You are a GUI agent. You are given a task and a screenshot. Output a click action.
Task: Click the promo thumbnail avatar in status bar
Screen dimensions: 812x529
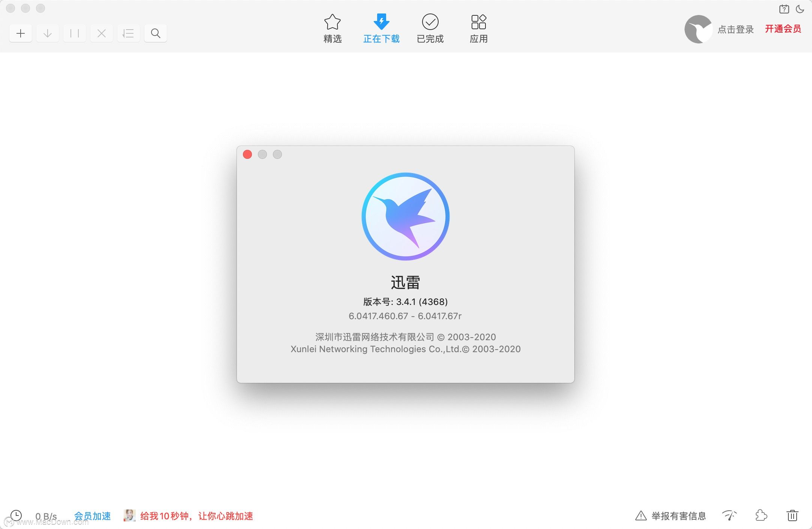[129, 516]
